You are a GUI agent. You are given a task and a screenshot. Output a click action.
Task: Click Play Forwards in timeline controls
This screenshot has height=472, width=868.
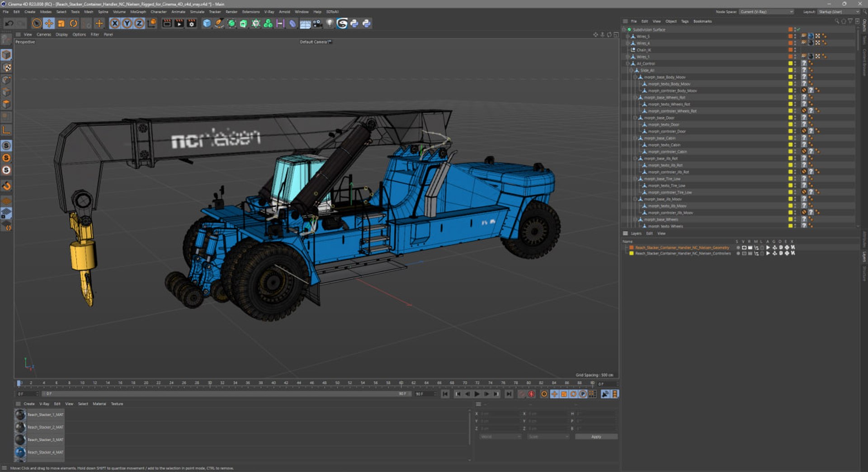pyautogui.click(x=476, y=394)
